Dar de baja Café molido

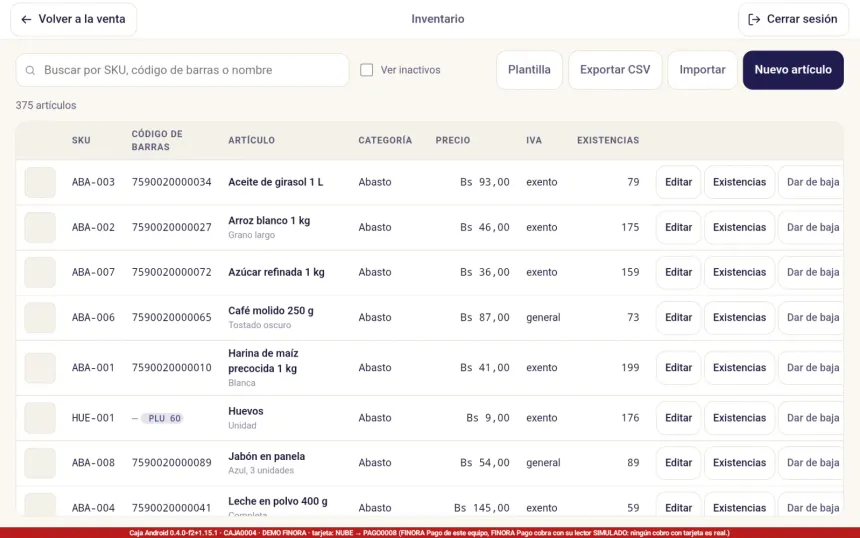811,318
